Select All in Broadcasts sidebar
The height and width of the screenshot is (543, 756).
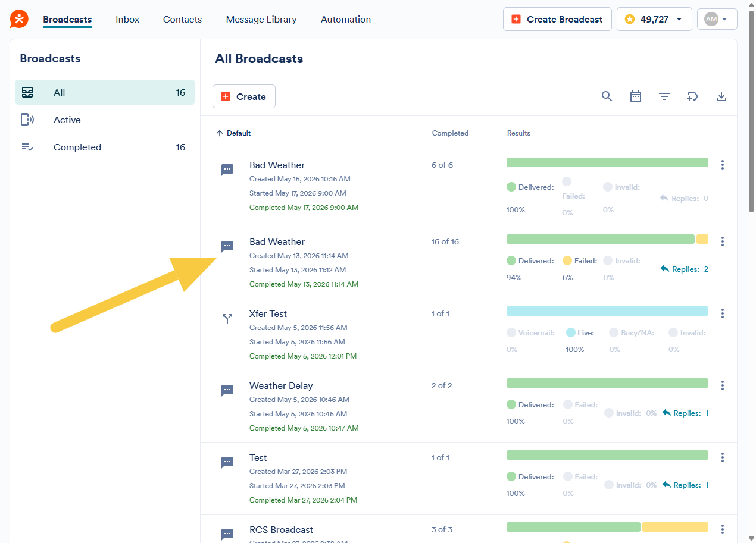click(105, 92)
